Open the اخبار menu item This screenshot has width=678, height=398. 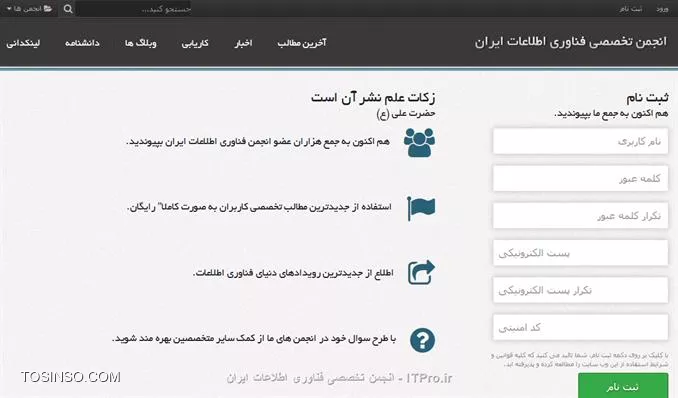pos(243,43)
